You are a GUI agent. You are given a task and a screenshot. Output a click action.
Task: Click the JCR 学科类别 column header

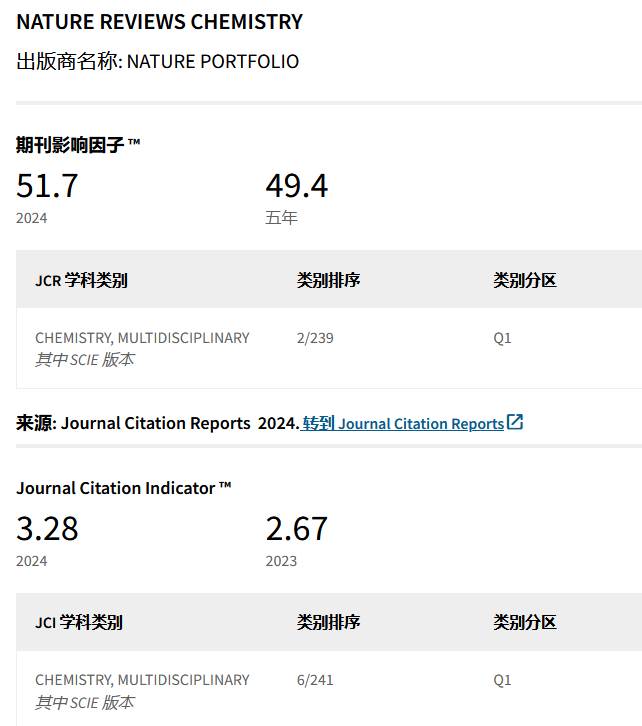tap(81, 280)
